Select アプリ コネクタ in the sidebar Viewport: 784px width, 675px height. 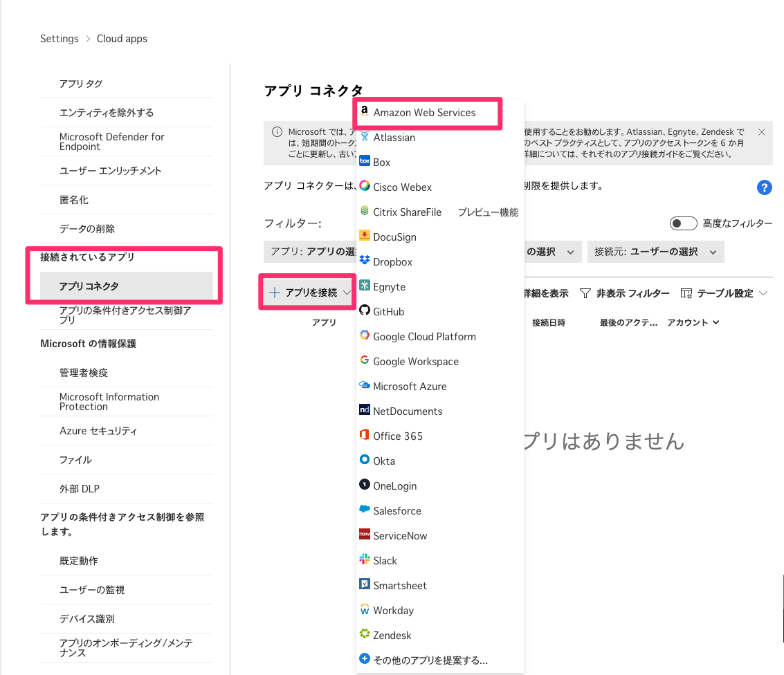pyautogui.click(x=127, y=286)
